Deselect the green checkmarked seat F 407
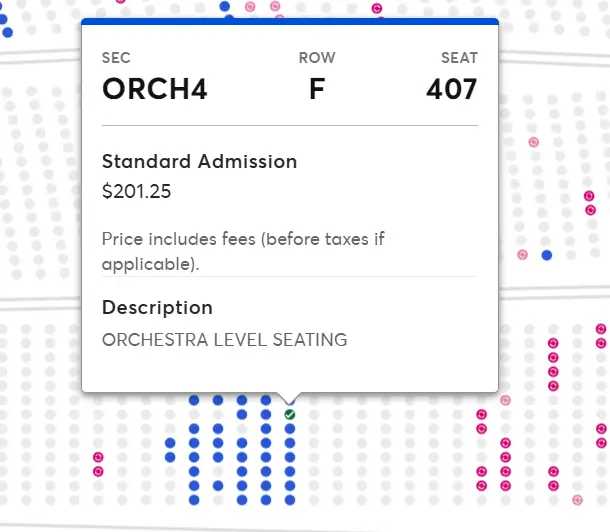 click(289, 415)
